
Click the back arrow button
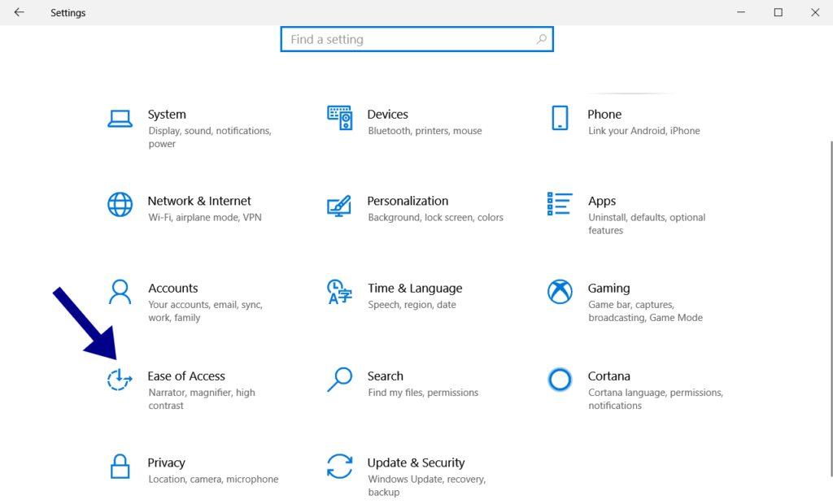(x=18, y=12)
